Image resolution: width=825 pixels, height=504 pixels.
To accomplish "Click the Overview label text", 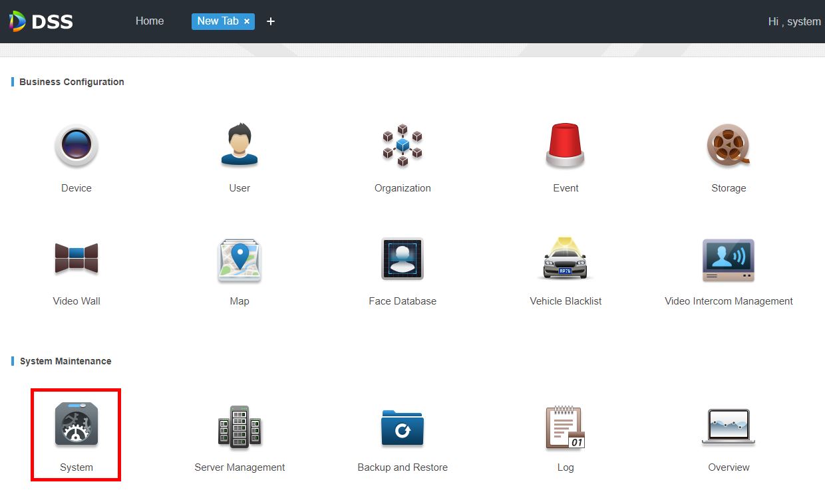I will [x=729, y=467].
